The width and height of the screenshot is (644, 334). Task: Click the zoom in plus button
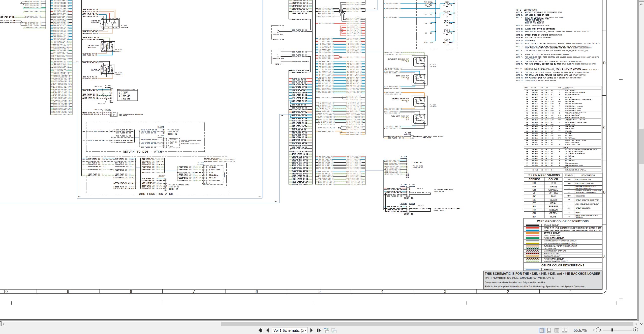coord(635,330)
